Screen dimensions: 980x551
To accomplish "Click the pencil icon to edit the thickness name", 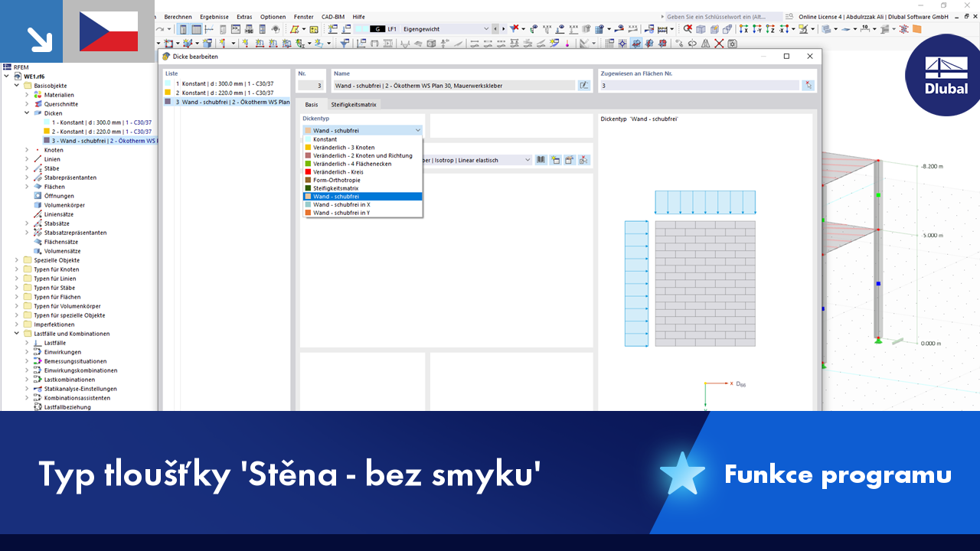I will pyautogui.click(x=583, y=85).
